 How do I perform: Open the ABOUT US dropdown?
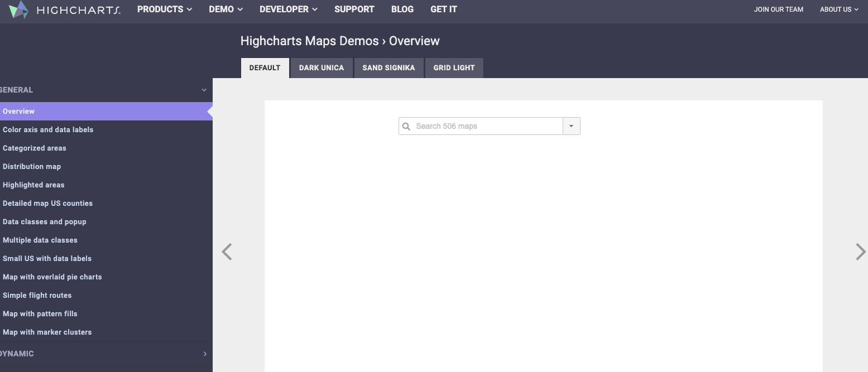click(x=839, y=9)
